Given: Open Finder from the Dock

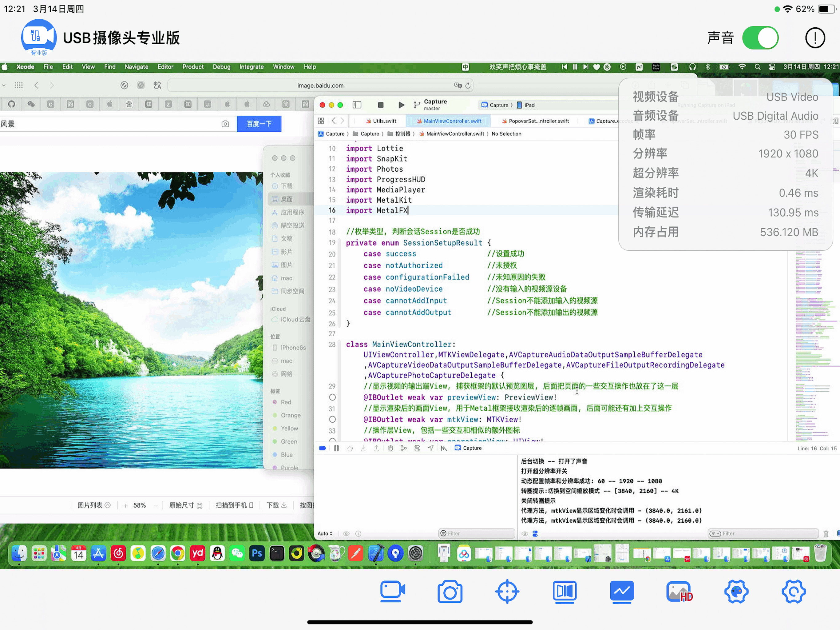Looking at the screenshot, I should (19, 553).
